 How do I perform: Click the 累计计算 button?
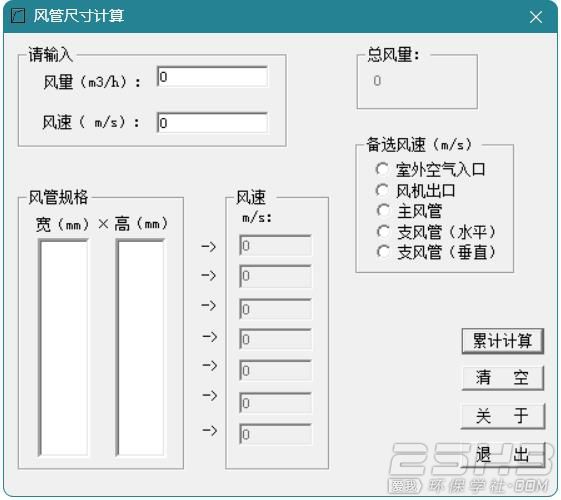point(503,341)
